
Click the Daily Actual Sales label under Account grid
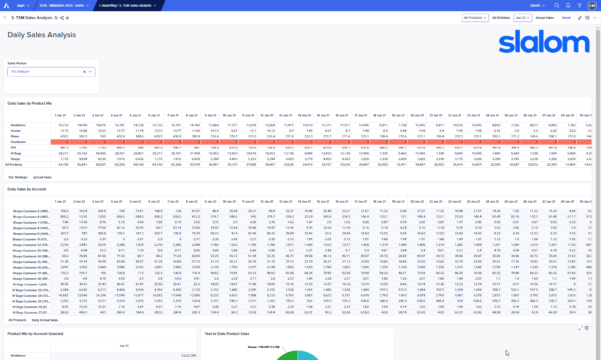pos(45,320)
